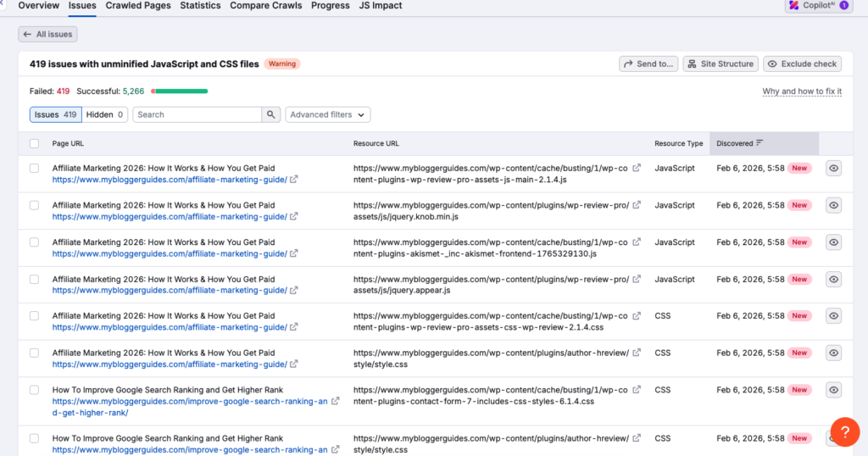868x456 pixels.
Task: Open affiliate-marketing-guide link in main-2.1.4.js row
Action: [170, 180]
